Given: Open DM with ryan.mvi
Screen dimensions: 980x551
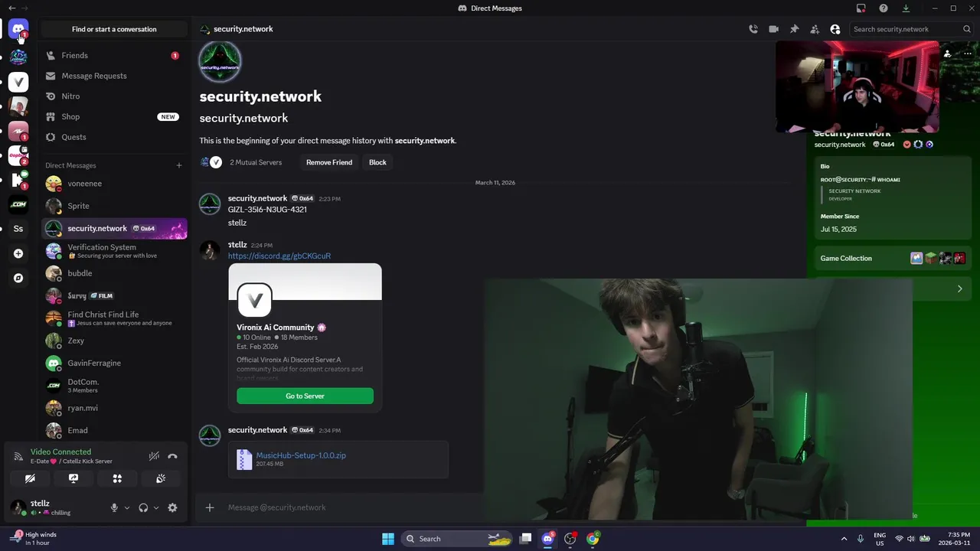Looking at the screenshot, I should pyautogui.click(x=114, y=408).
